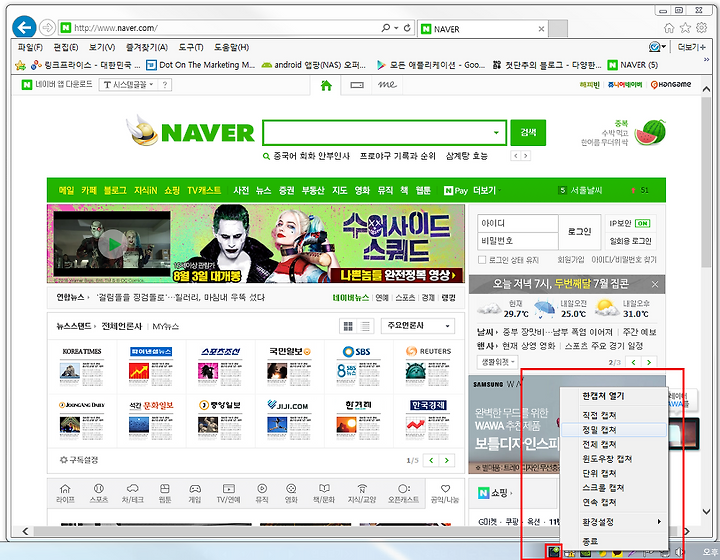Click the volume speaker icon in system tray
This screenshot has height=560, width=720.
679,552
